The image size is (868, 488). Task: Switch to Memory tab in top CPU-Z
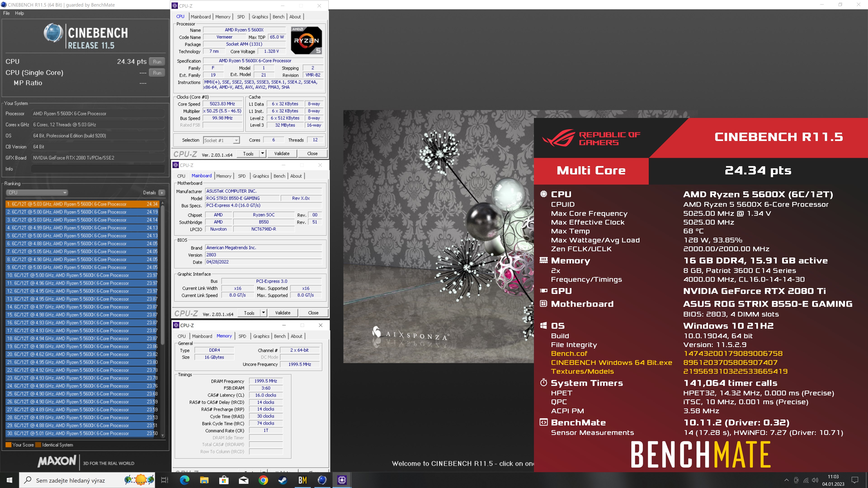[x=223, y=16]
